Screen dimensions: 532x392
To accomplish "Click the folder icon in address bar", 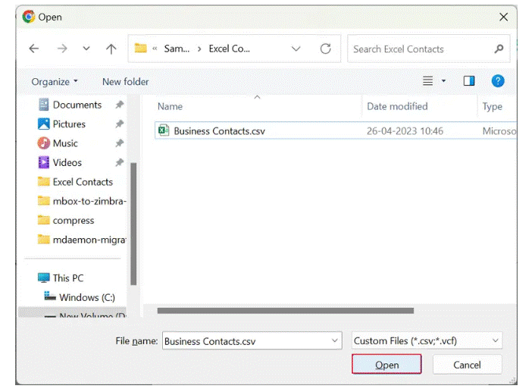I will click(140, 49).
